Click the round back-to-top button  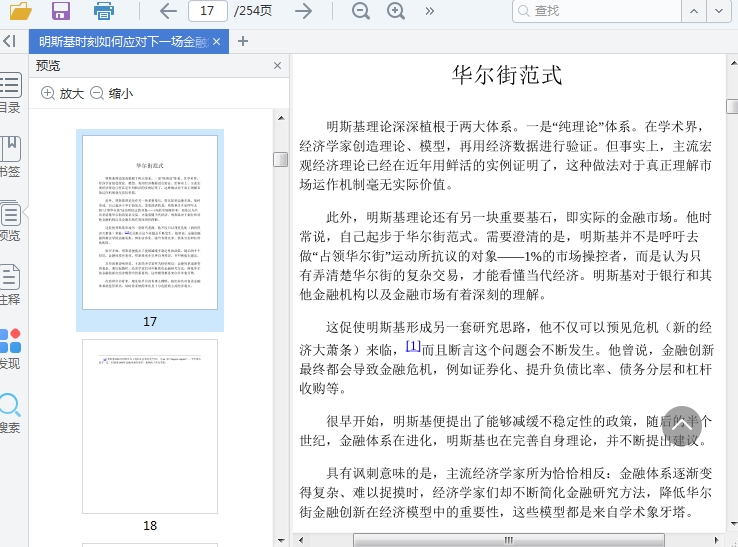click(682, 426)
